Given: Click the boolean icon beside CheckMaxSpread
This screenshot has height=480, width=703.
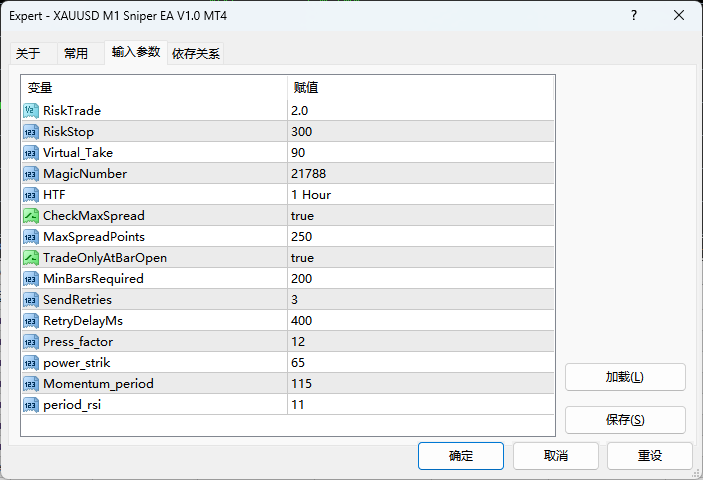Looking at the screenshot, I should (x=31, y=215).
